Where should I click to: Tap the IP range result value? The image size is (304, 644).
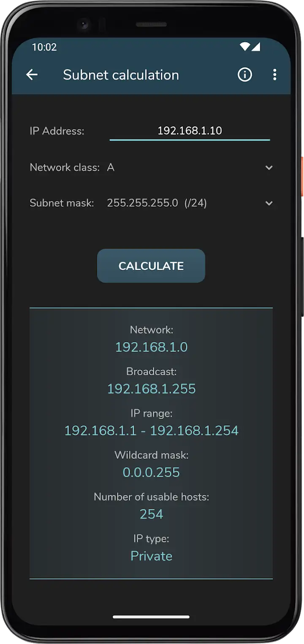click(151, 430)
